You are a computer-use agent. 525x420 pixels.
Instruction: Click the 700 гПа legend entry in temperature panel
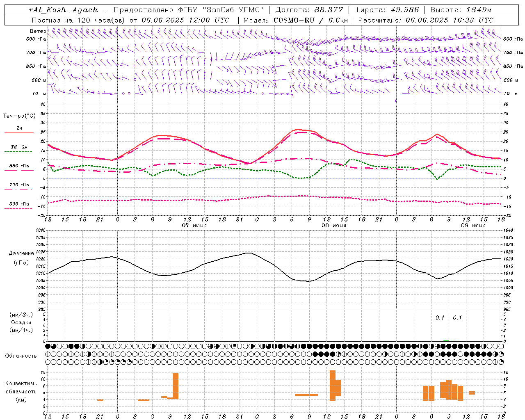tap(19, 185)
